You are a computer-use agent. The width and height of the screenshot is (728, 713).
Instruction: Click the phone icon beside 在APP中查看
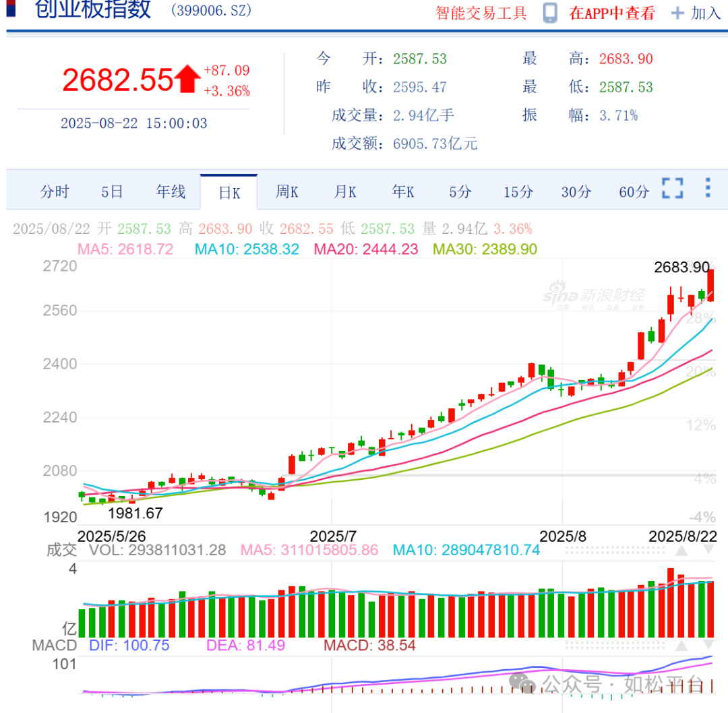pyautogui.click(x=550, y=13)
